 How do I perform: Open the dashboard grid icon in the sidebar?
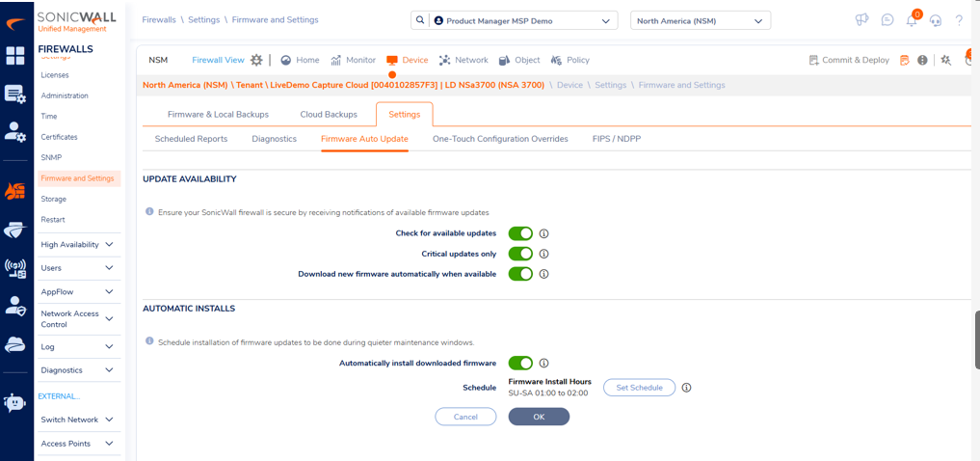coord(15,55)
